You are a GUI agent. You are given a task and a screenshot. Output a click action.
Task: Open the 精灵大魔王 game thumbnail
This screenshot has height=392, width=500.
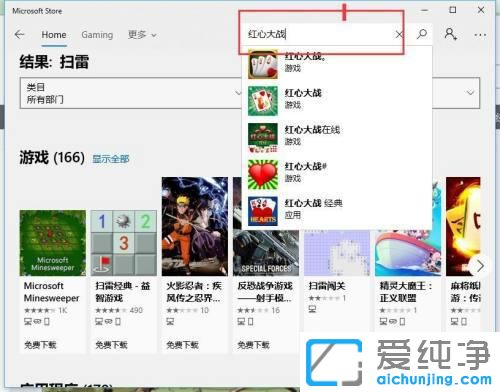(x=408, y=253)
